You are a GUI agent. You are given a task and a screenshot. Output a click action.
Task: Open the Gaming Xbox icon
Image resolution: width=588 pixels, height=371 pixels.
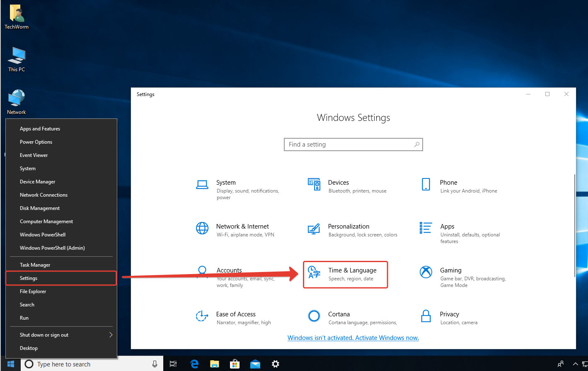point(426,272)
